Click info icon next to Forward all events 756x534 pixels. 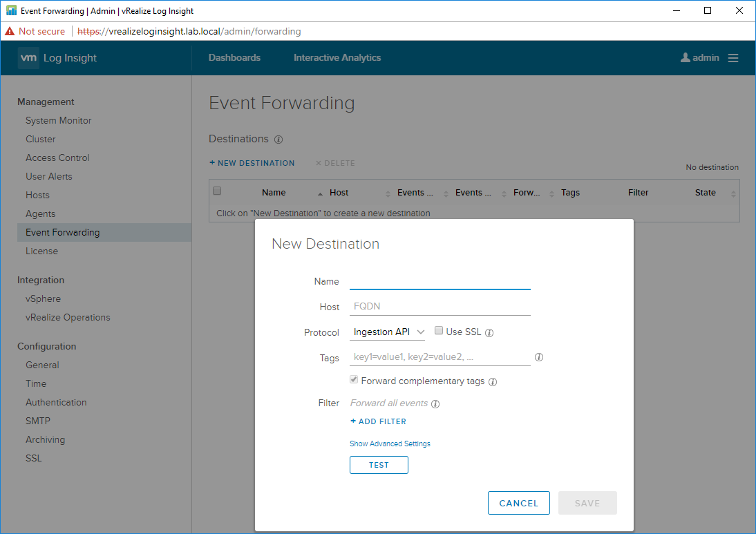[435, 404]
